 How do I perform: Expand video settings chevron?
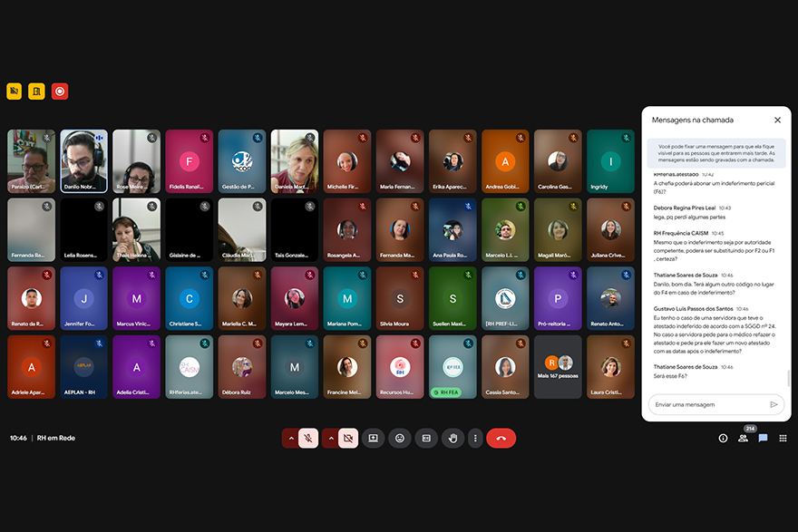tap(331, 439)
